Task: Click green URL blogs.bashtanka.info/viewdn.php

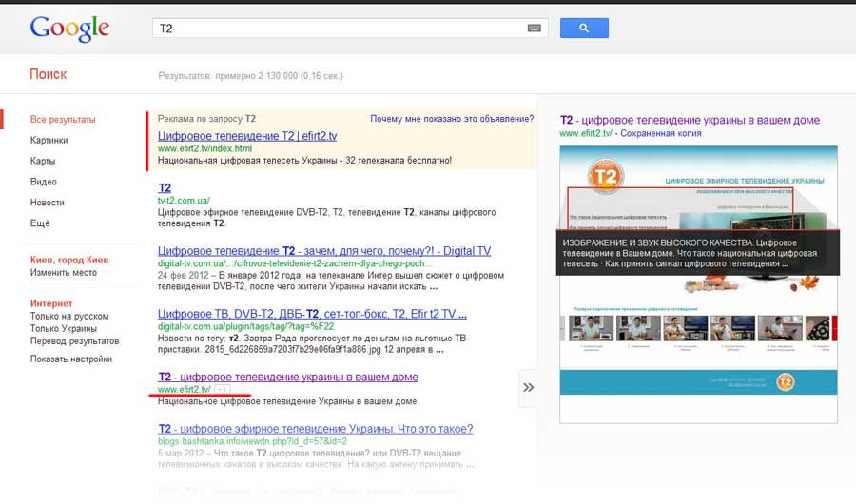Action: (x=252, y=441)
